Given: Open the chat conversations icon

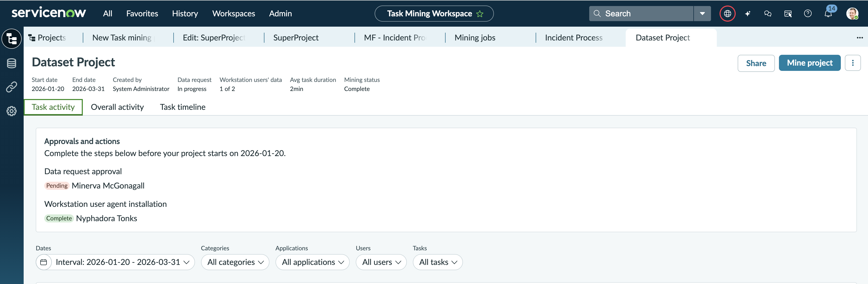Looking at the screenshot, I should pos(768,14).
